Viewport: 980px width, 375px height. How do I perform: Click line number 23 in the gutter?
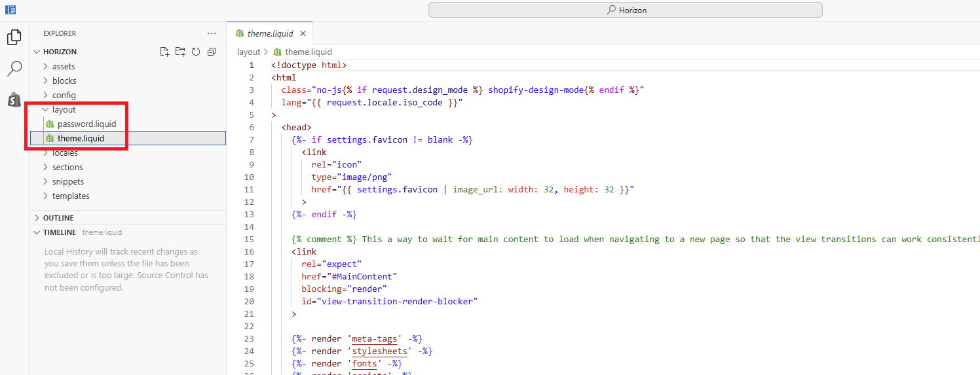[x=249, y=339]
